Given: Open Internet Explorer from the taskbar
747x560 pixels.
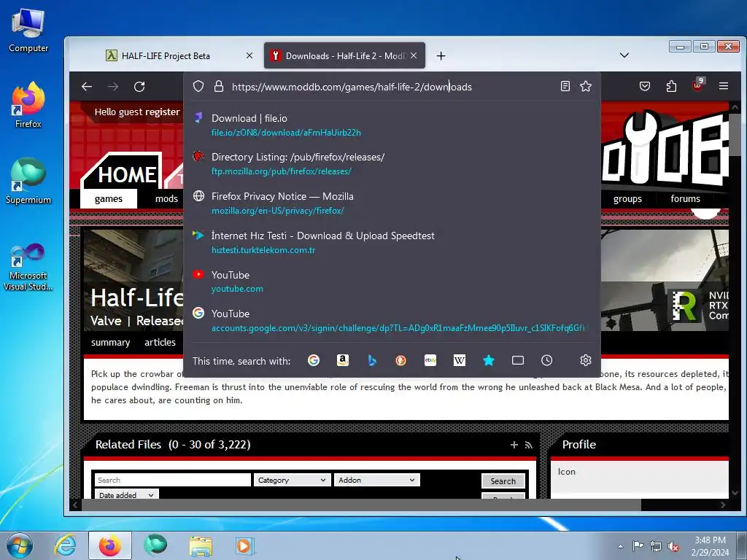Looking at the screenshot, I should pos(65,545).
